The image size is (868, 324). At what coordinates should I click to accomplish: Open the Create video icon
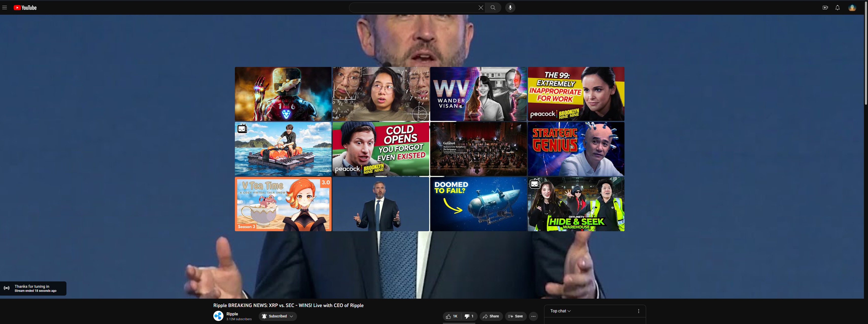tap(825, 8)
